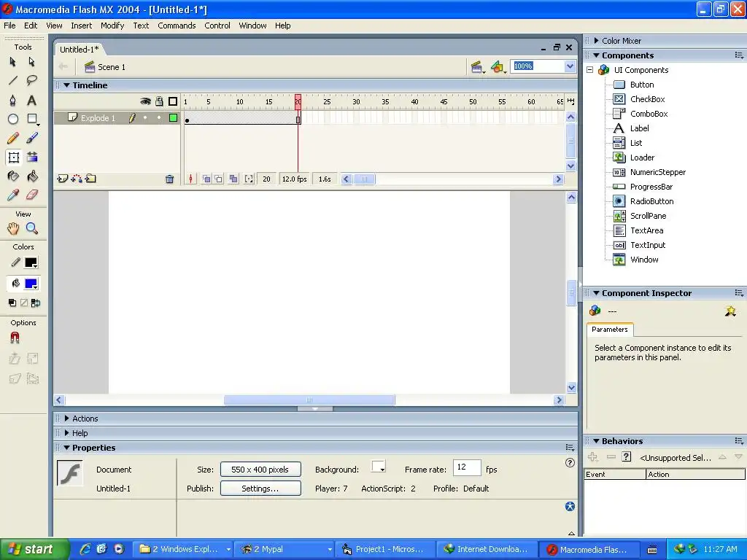The width and height of the screenshot is (747, 560).
Task: Open the Window menu
Action: click(x=252, y=26)
